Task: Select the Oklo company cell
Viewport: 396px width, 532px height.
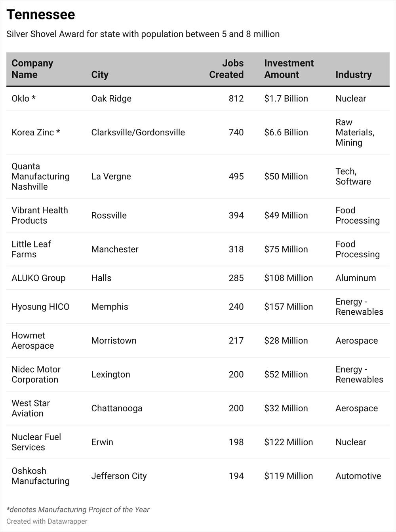Action: [23, 99]
